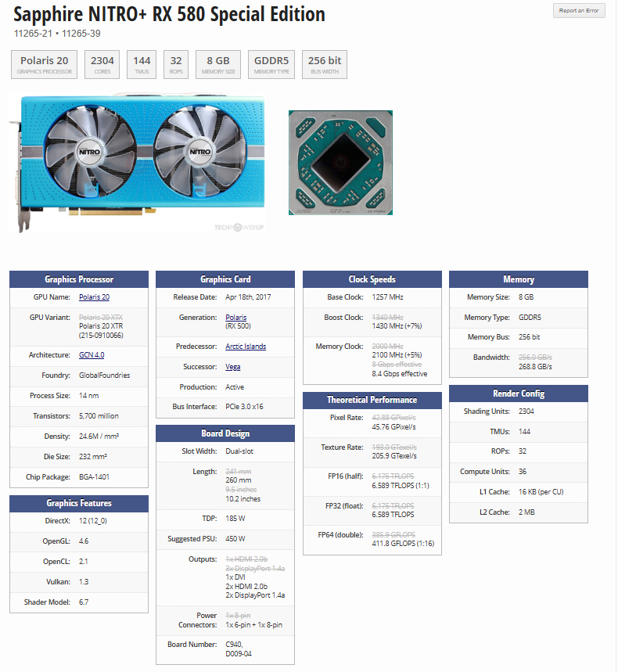618x672 pixels.
Task: Click the 2.1 OpenCL value
Action: pos(83,562)
